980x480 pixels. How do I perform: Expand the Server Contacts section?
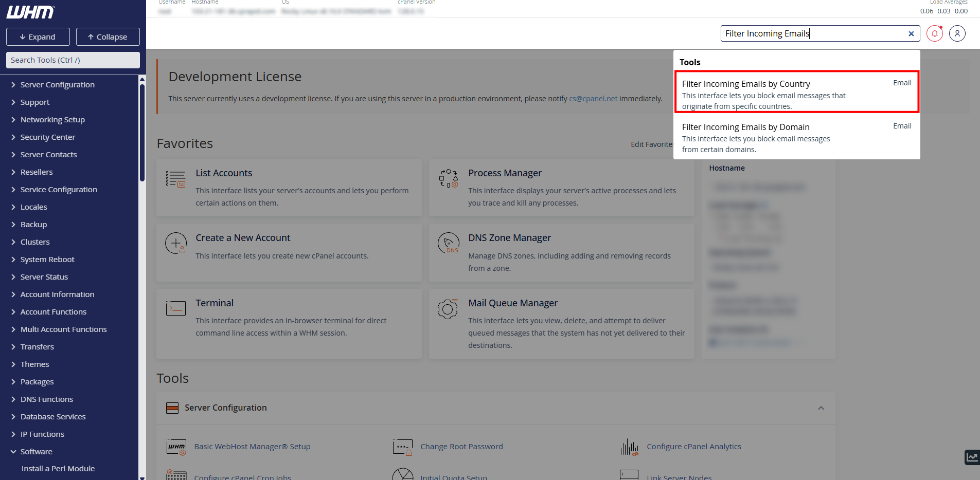pos(48,155)
